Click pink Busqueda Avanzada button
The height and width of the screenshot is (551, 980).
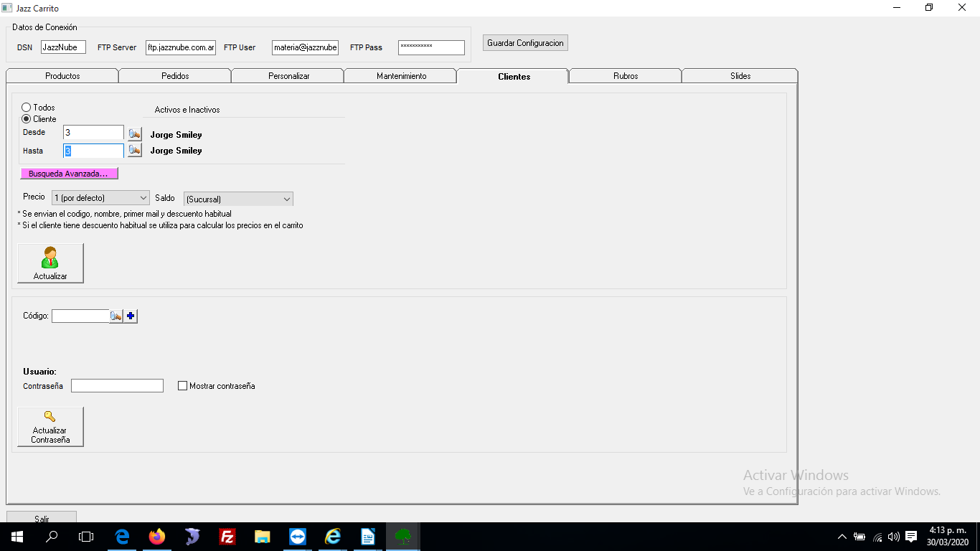pos(69,174)
